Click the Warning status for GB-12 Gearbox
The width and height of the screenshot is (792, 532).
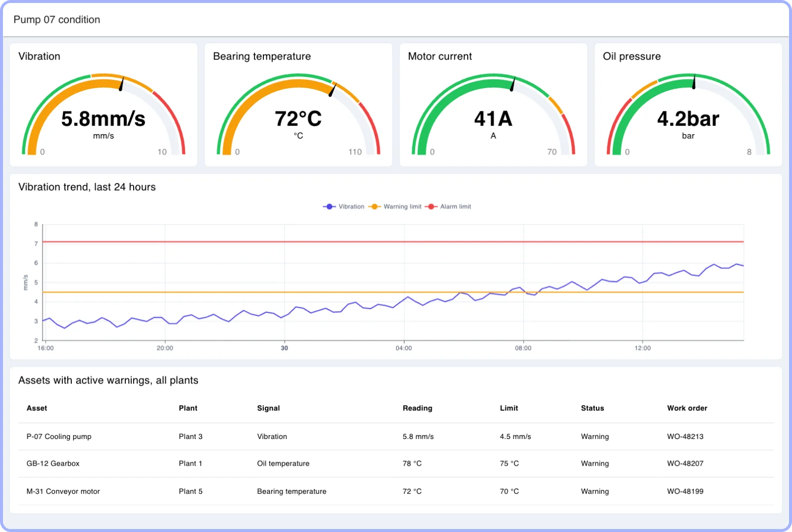pos(595,464)
